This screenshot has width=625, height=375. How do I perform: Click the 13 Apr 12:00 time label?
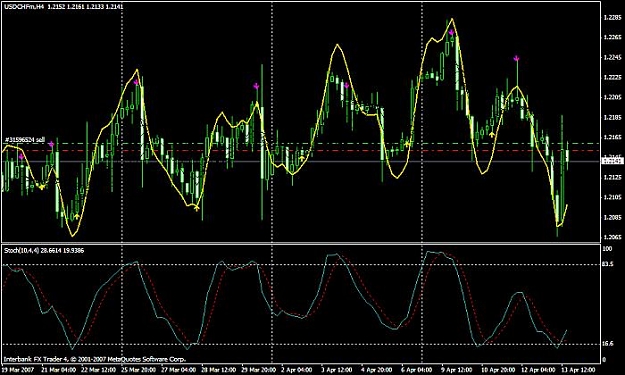(x=578, y=369)
